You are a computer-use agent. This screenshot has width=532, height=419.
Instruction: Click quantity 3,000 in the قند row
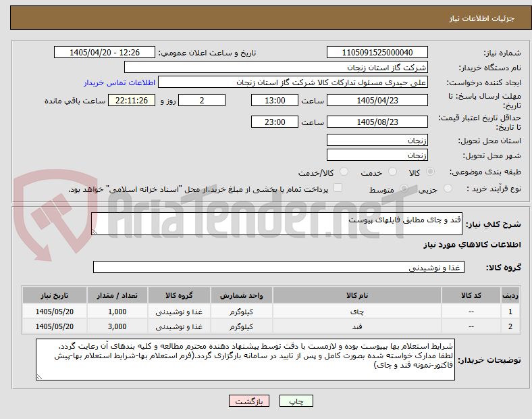(117, 326)
